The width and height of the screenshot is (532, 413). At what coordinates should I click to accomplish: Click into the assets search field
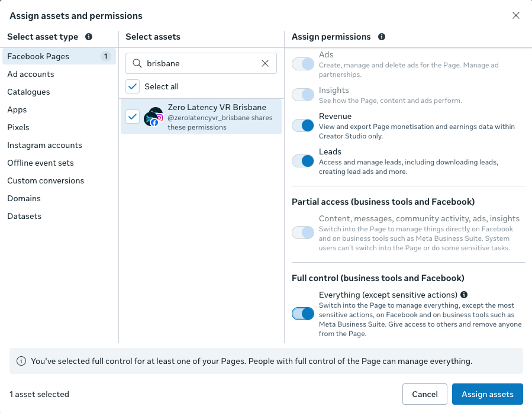click(201, 63)
